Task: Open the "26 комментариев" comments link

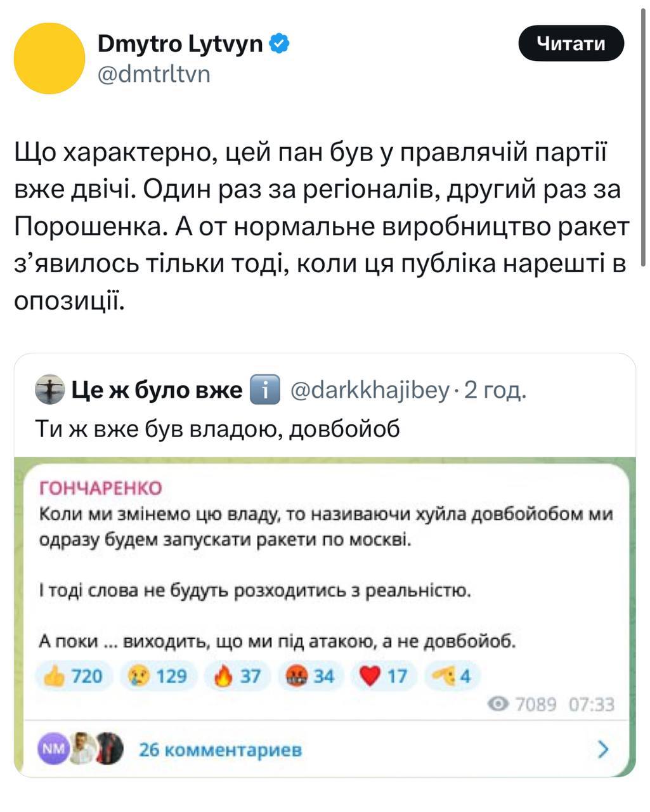Action: coord(221,750)
